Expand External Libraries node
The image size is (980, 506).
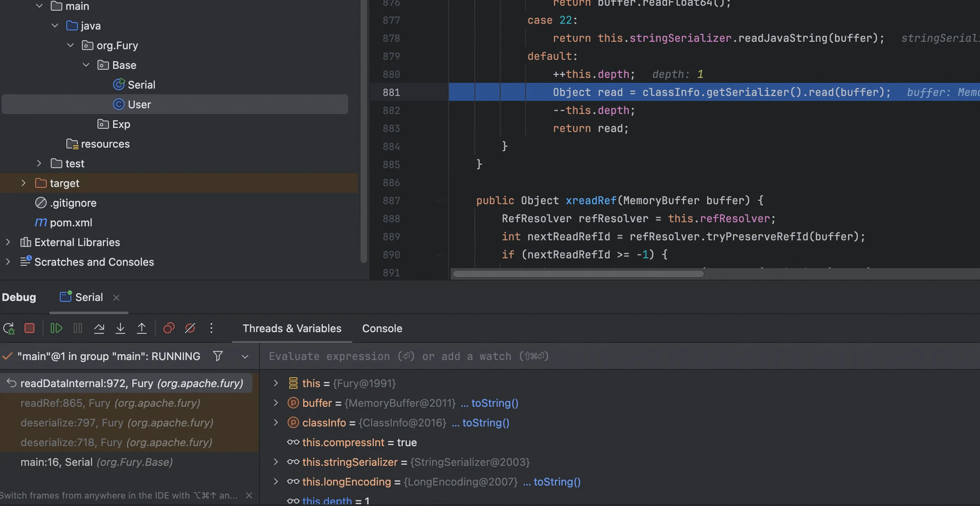point(8,242)
